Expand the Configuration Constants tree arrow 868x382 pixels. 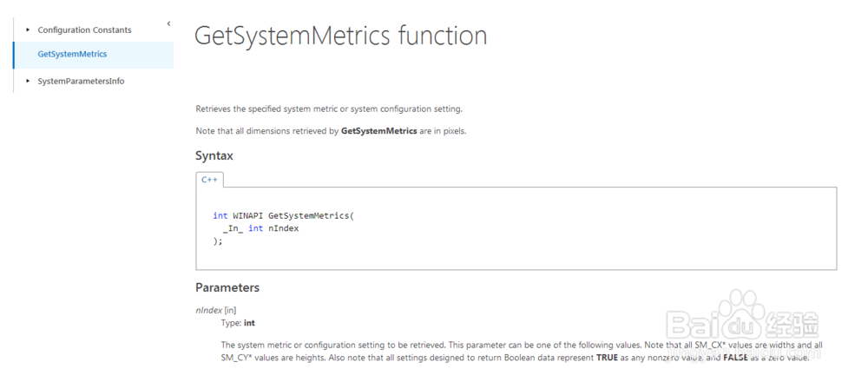click(x=28, y=30)
